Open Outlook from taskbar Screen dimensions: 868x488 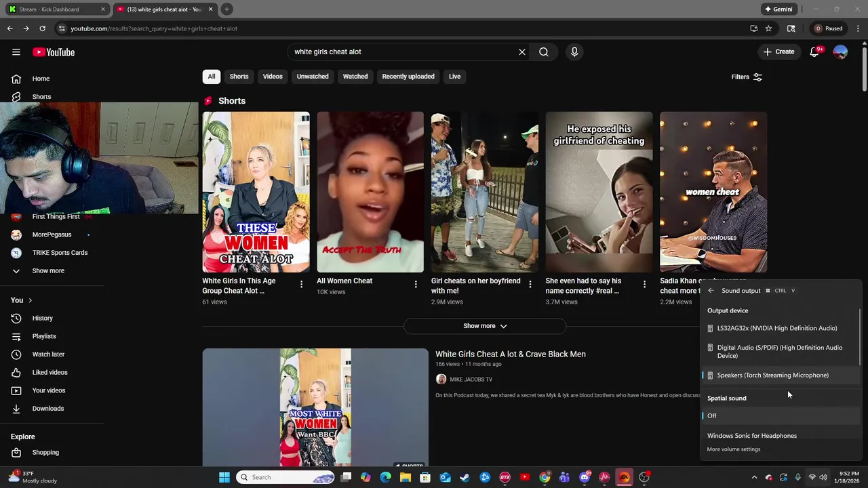point(445,477)
